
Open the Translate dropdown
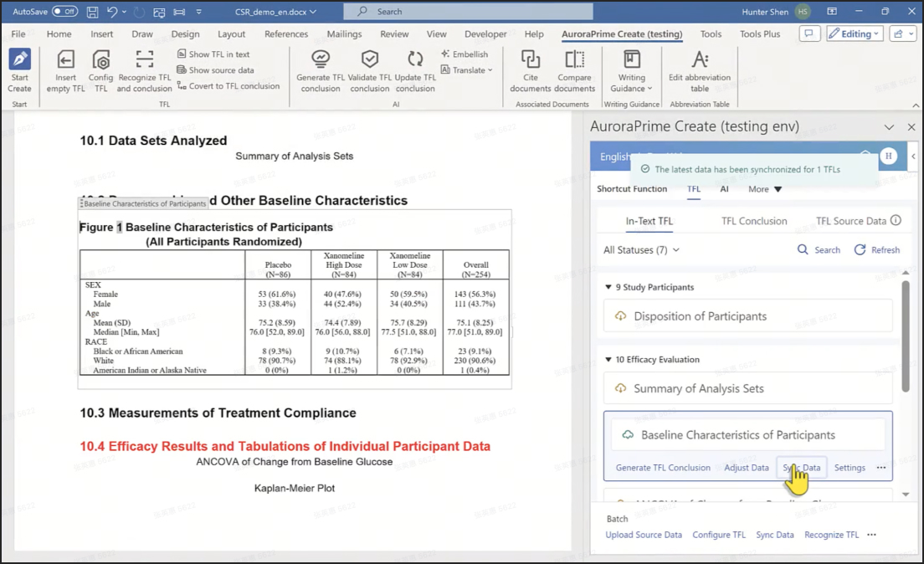tap(466, 70)
